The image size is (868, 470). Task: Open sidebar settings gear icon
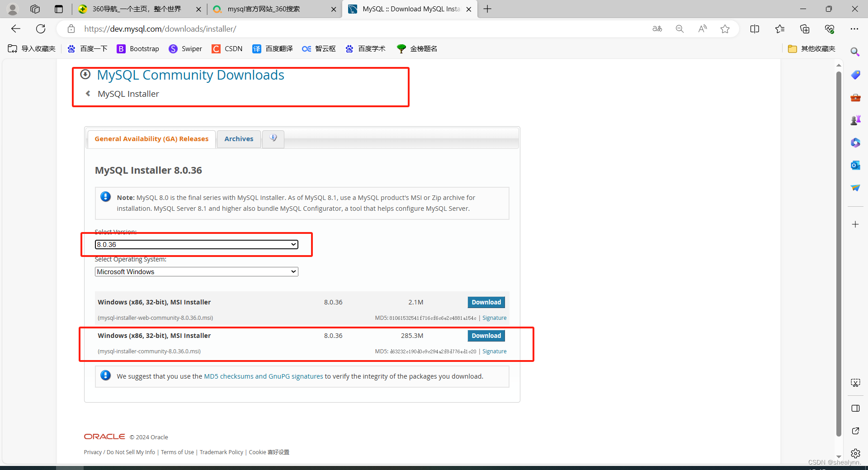(x=855, y=453)
